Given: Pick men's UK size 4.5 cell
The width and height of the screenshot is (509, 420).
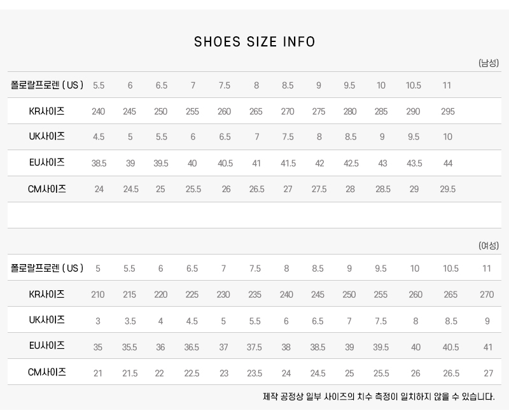Looking at the screenshot, I should (x=99, y=137).
